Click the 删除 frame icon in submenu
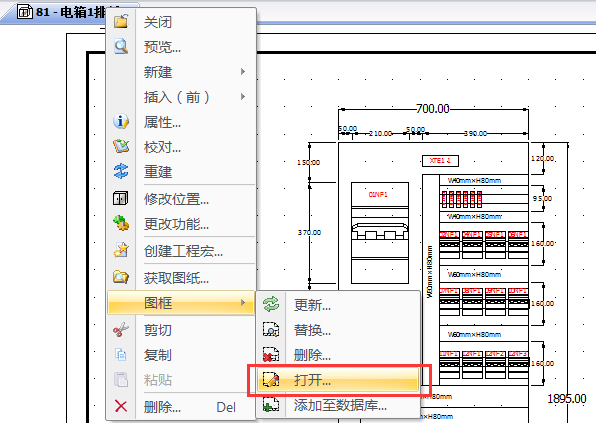Screen dimensions: 596x423 coord(271,355)
